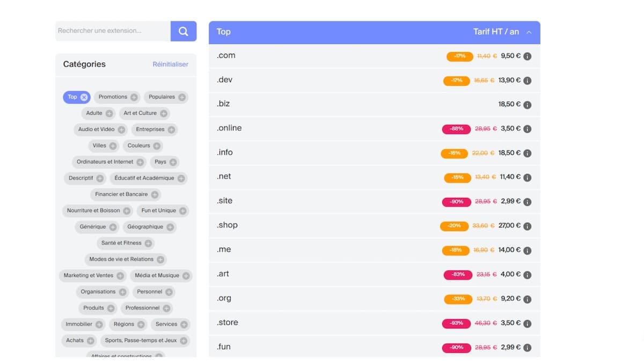The height and width of the screenshot is (362, 644).
Task: Click the search magnifier button
Action: (x=184, y=31)
